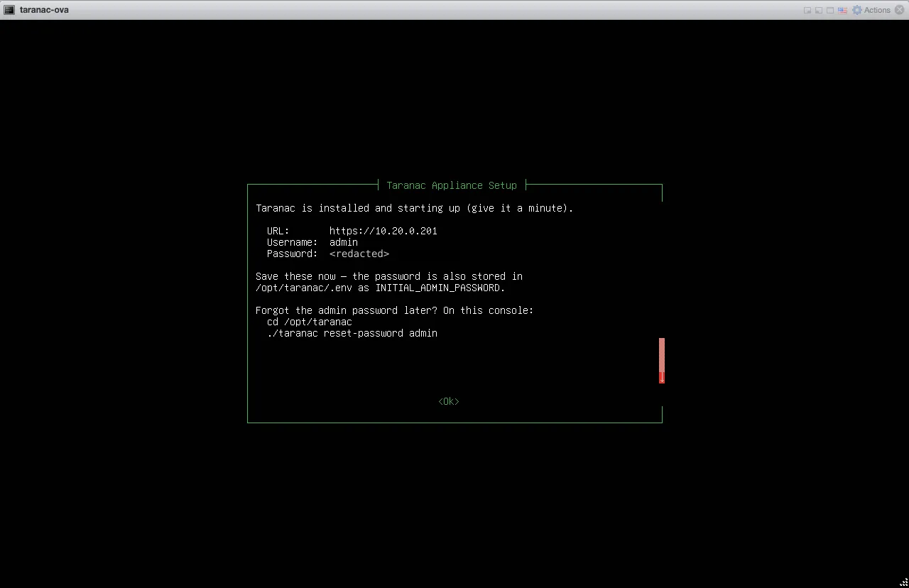
Task: Confirm the setup dialog with <Ok>
Action: click(449, 401)
